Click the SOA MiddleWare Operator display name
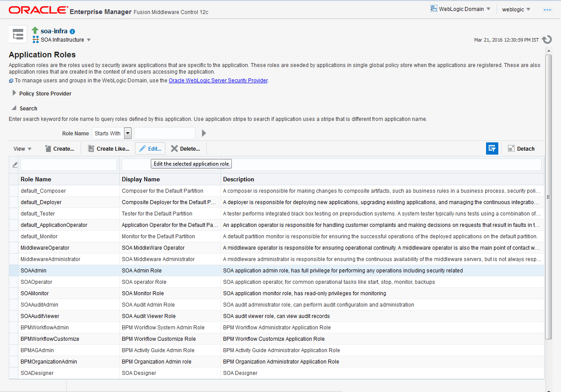 pos(153,248)
